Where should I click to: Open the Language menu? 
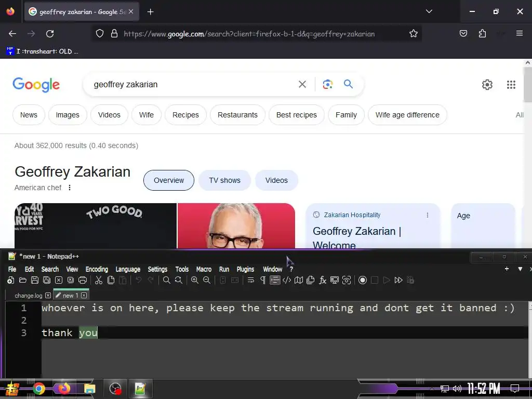(128, 269)
